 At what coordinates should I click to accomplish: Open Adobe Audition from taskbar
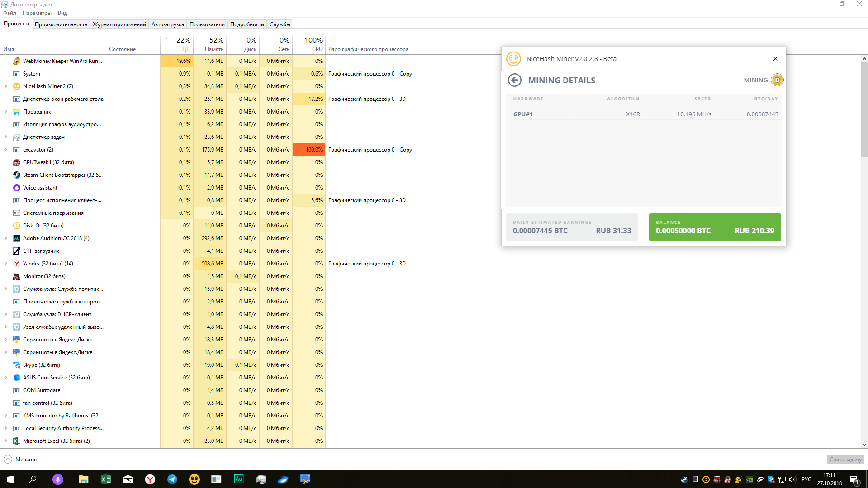238,479
